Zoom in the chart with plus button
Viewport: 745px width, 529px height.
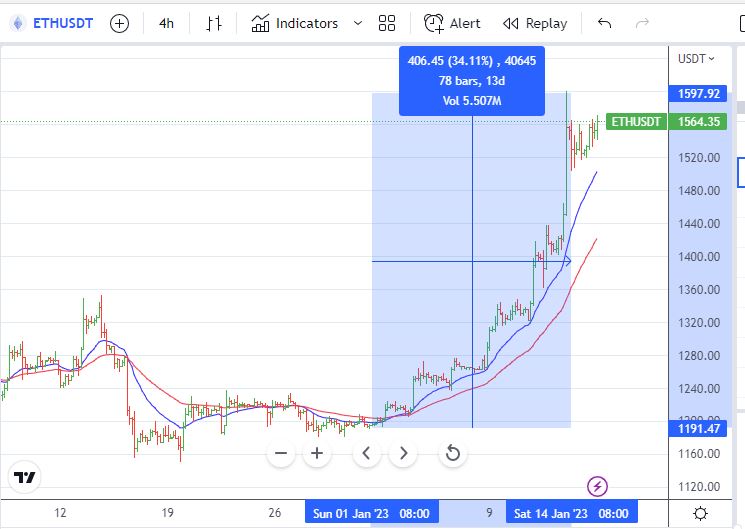tap(317, 453)
